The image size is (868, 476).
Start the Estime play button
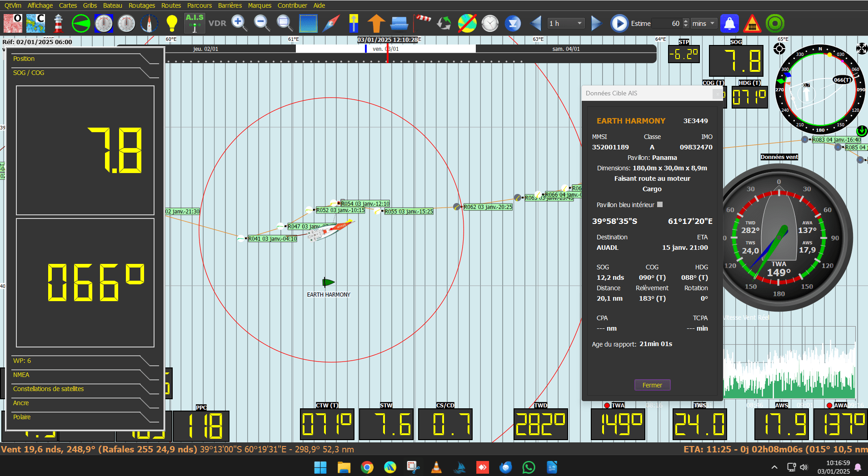[x=619, y=23]
